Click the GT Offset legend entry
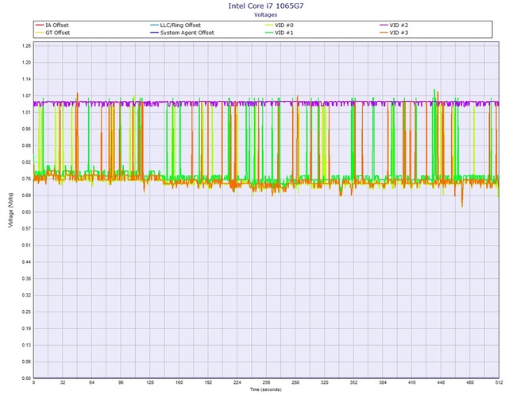The width and height of the screenshot is (532, 399). pos(52,33)
